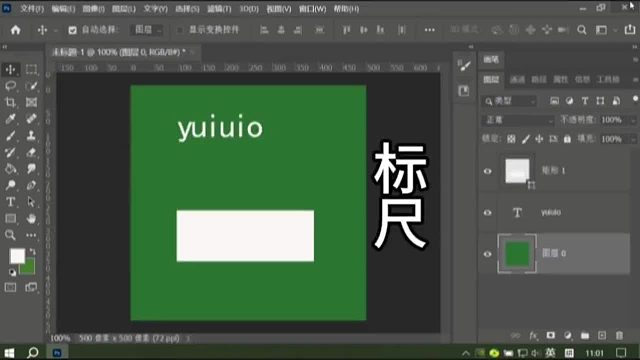Image resolution: width=640 pixels, height=360 pixels.
Task: Open the 窗口(W) menu
Action: click(313, 9)
